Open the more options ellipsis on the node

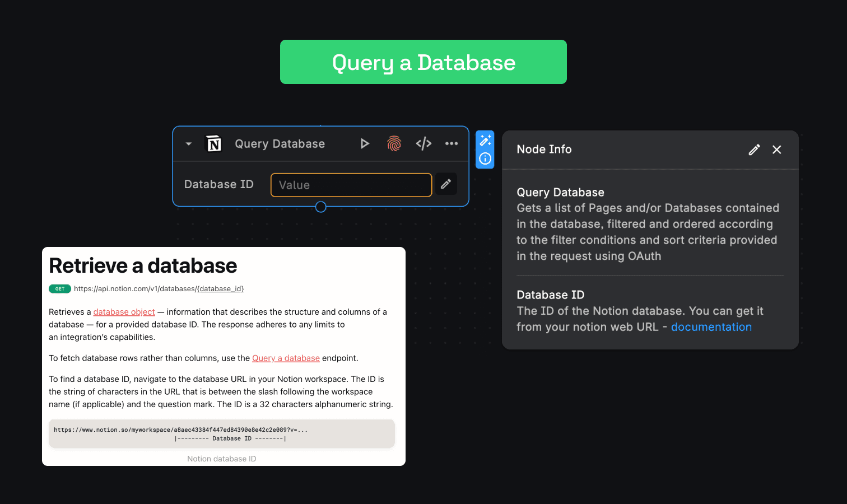pyautogui.click(x=452, y=143)
